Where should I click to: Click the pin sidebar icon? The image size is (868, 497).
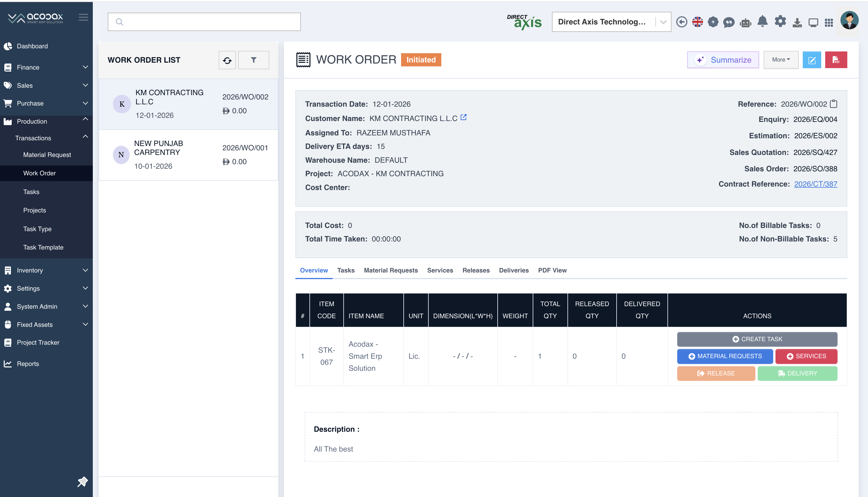(x=82, y=482)
